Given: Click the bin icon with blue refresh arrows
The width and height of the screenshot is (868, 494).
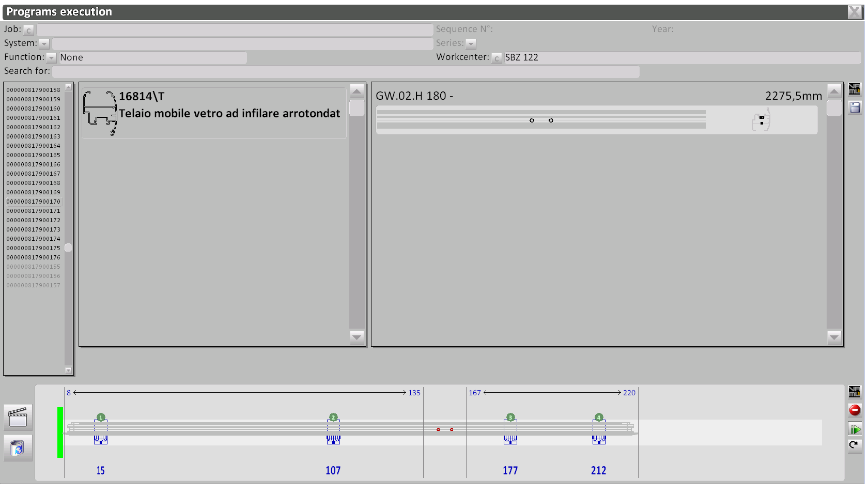Looking at the screenshot, I should [x=18, y=448].
